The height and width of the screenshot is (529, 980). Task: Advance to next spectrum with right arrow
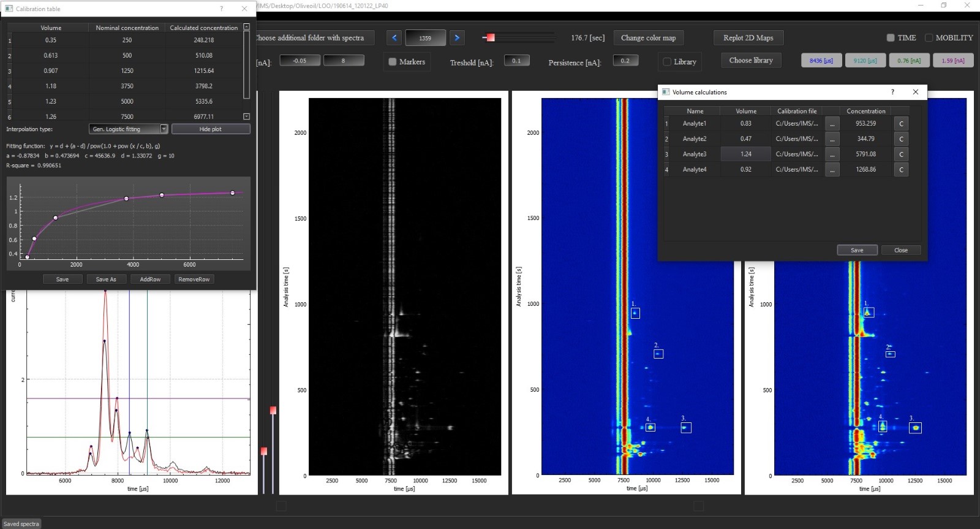(457, 38)
